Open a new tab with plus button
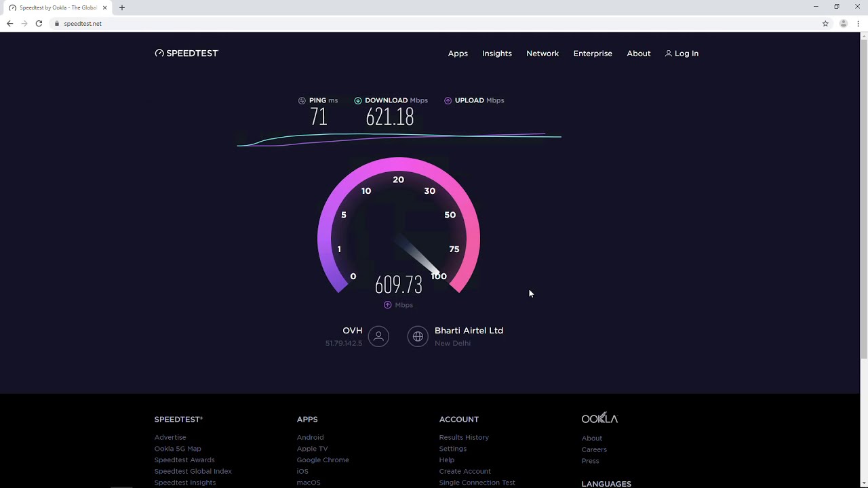The width and height of the screenshot is (868, 488). (x=122, y=7)
